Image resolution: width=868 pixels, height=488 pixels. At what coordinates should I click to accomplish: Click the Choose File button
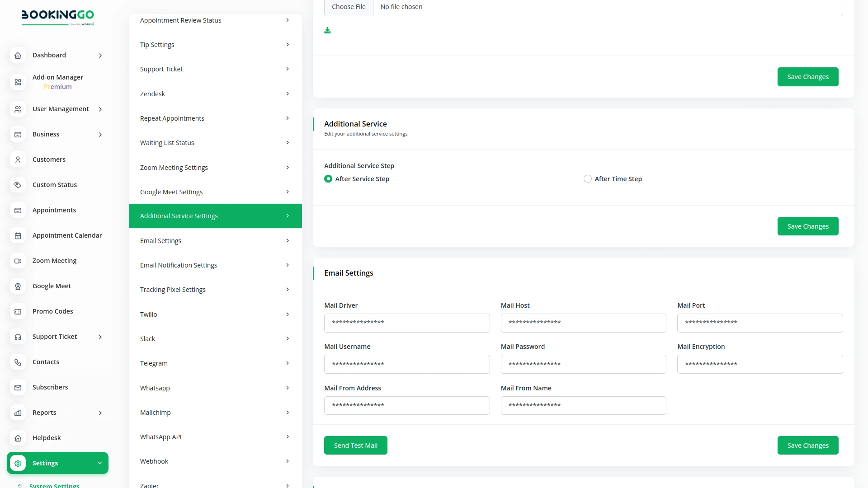[349, 7]
